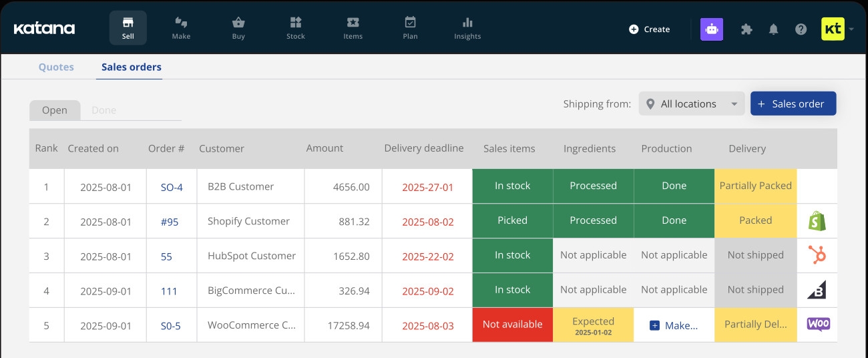
Task: Switch to the Quotes tab
Action: pyautogui.click(x=56, y=67)
